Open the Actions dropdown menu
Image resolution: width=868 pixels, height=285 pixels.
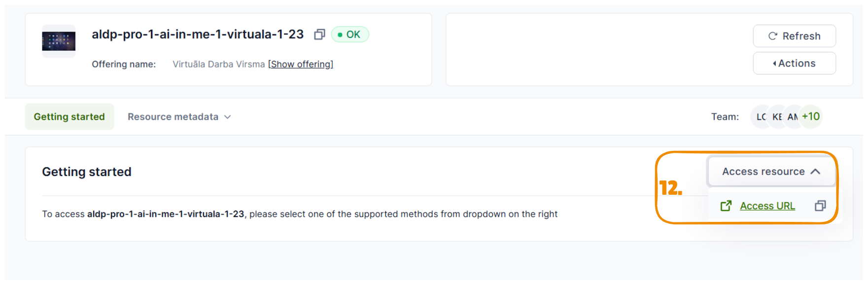(794, 63)
